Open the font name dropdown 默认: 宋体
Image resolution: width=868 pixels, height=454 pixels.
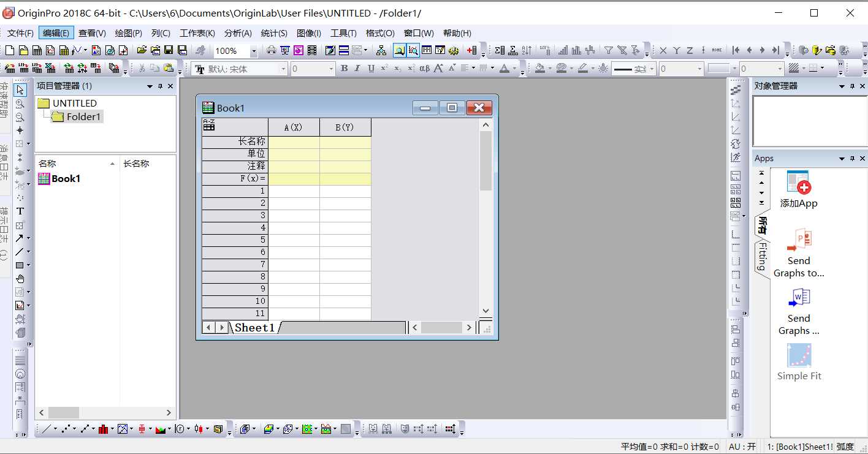(x=283, y=69)
